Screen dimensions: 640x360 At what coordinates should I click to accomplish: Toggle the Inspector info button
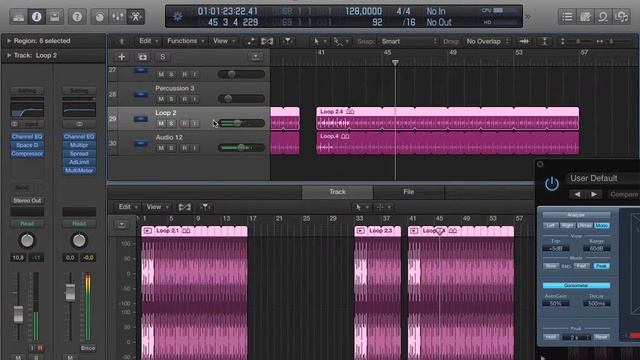tap(37, 17)
